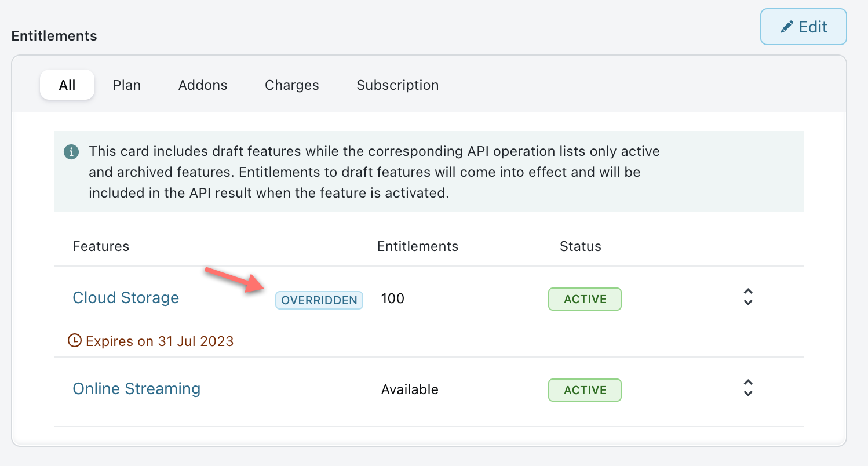
Task: Click the clock icon beside the expiry date
Action: coord(75,340)
